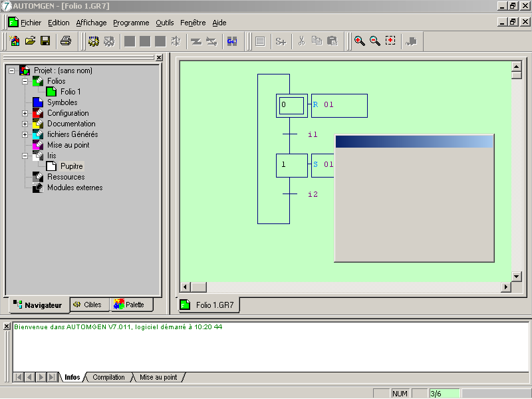532x399 pixels.
Task: Click the new project toolbar icon
Action: (15, 41)
